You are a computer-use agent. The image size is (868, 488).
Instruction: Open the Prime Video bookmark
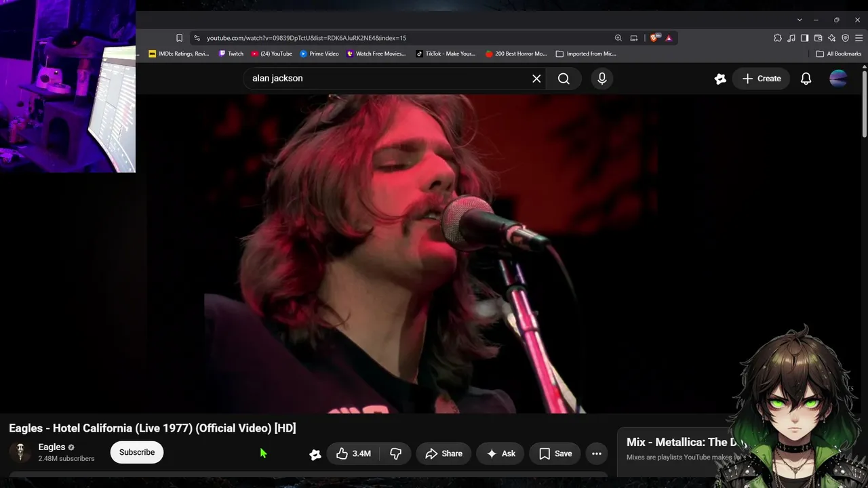click(319, 54)
